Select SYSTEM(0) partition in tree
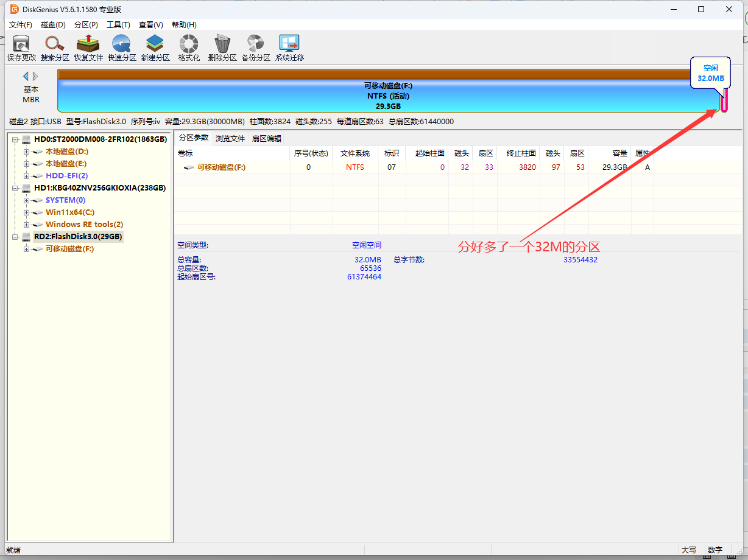Image resolution: width=748 pixels, height=560 pixels. point(66,200)
